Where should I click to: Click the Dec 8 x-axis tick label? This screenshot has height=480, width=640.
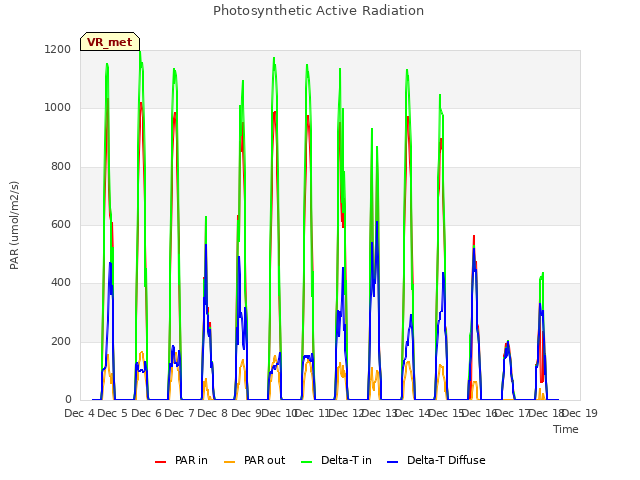click(x=212, y=413)
